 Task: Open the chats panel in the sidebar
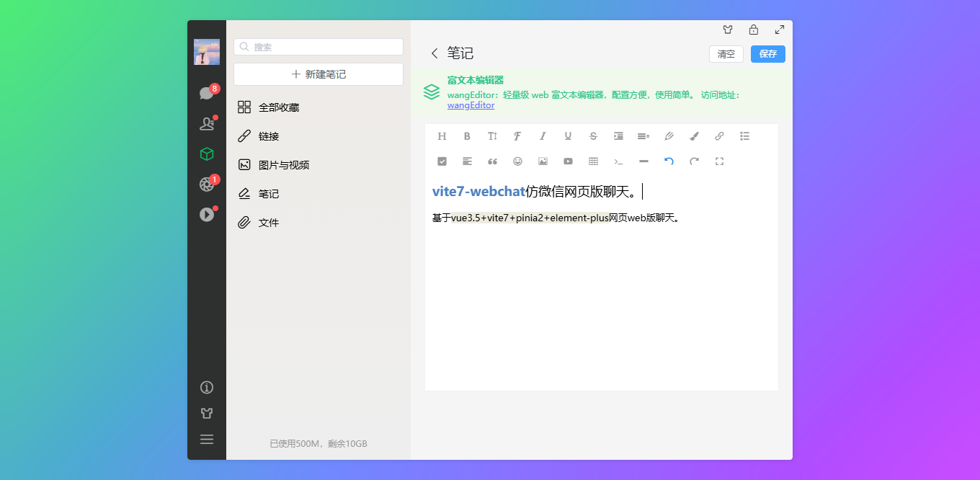tap(207, 92)
